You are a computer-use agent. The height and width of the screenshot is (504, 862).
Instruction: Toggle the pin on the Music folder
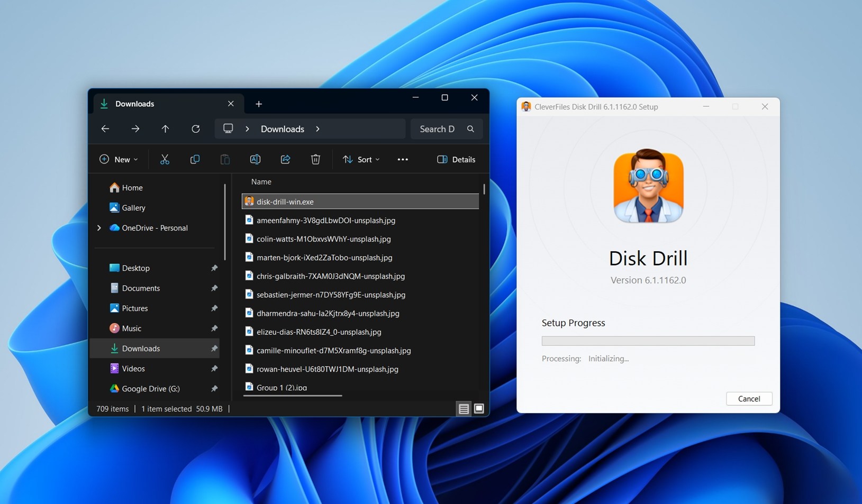[x=214, y=328]
